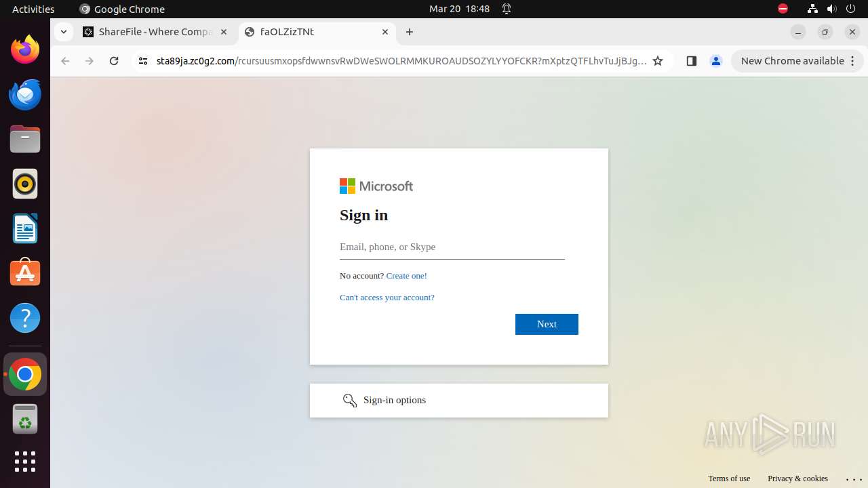
Task: Click the Sign in heading text
Action: (x=364, y=216)
